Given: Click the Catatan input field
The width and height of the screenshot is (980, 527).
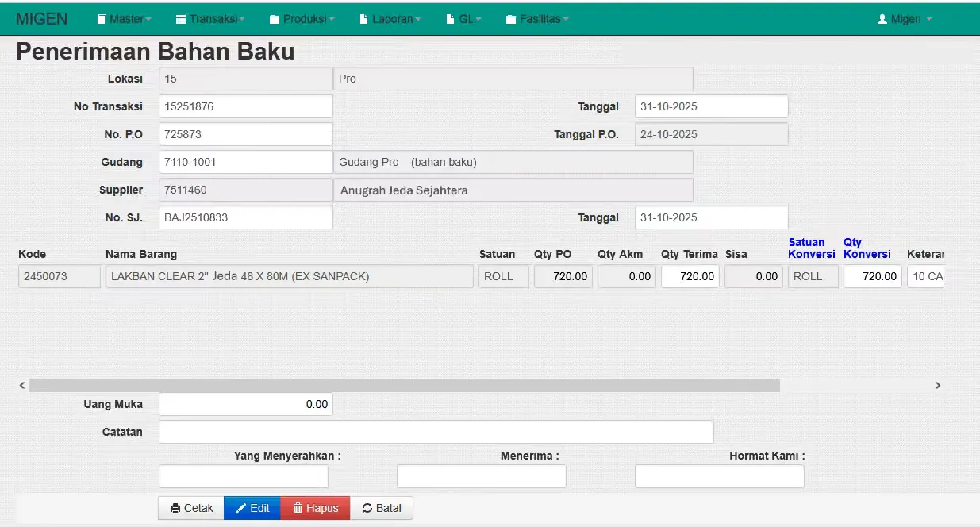Looking at the screenshot, I should [436, 432].
